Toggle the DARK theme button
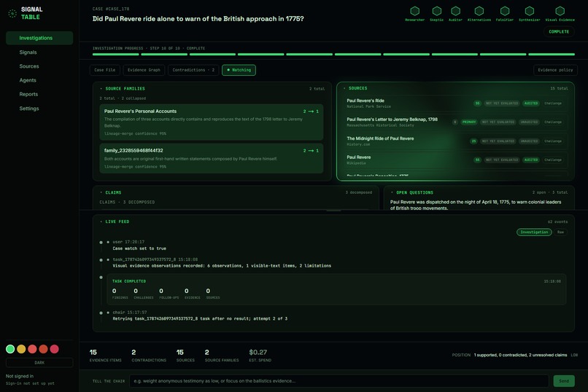Viewport: 588px width, 392px height. point(39,363)
